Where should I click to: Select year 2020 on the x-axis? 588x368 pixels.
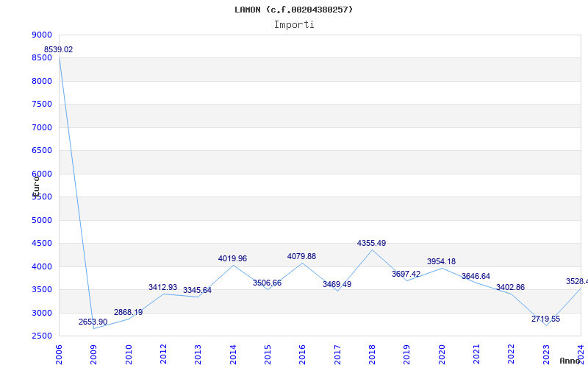[442, 354]
